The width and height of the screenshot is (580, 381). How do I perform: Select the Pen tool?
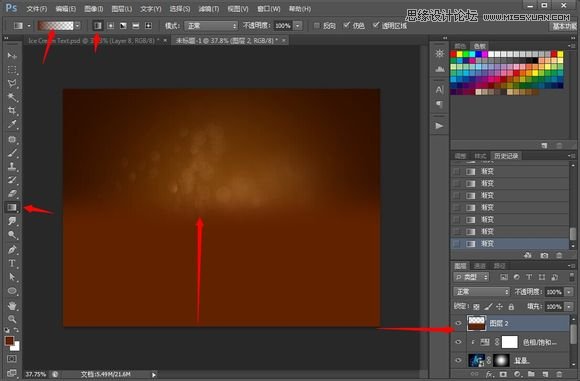click(12, 250)
